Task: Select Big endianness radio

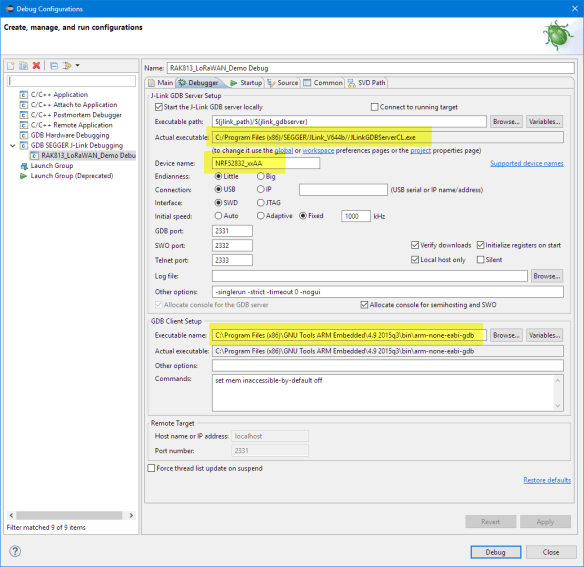Action: point(261,176)
